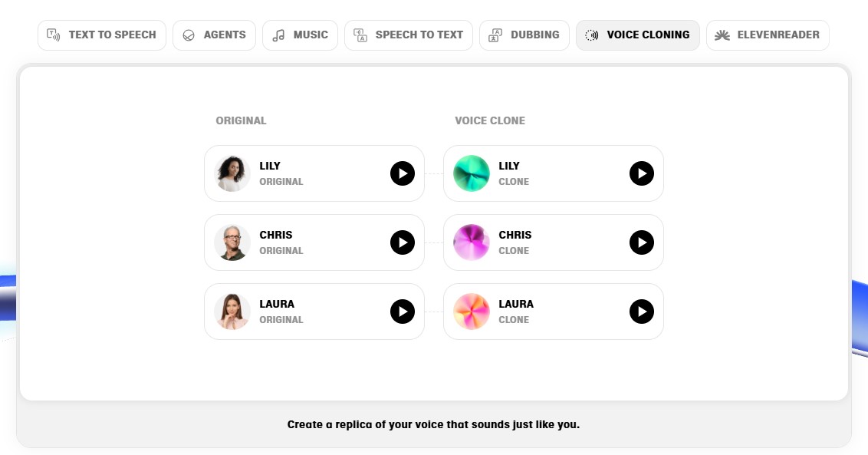Select the Music tab

coord(300,35)
